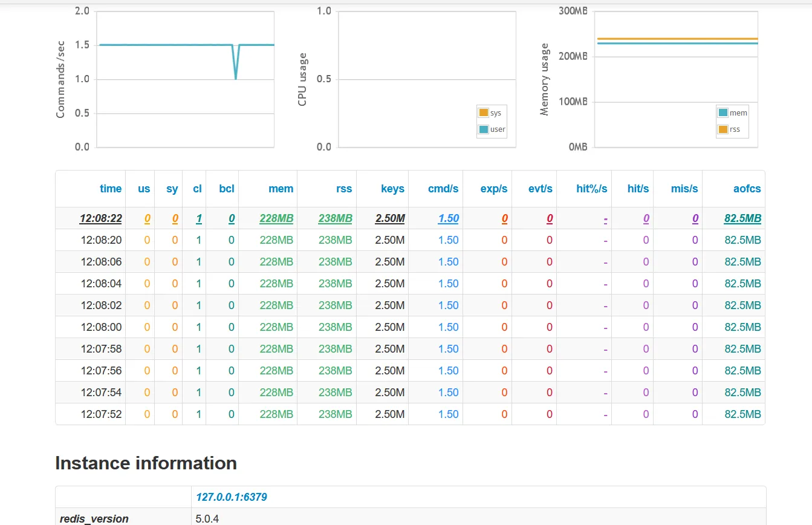Click 1.50 cmd/s value in 12:07:54 row
812x525 pixels.
[449, 393]
